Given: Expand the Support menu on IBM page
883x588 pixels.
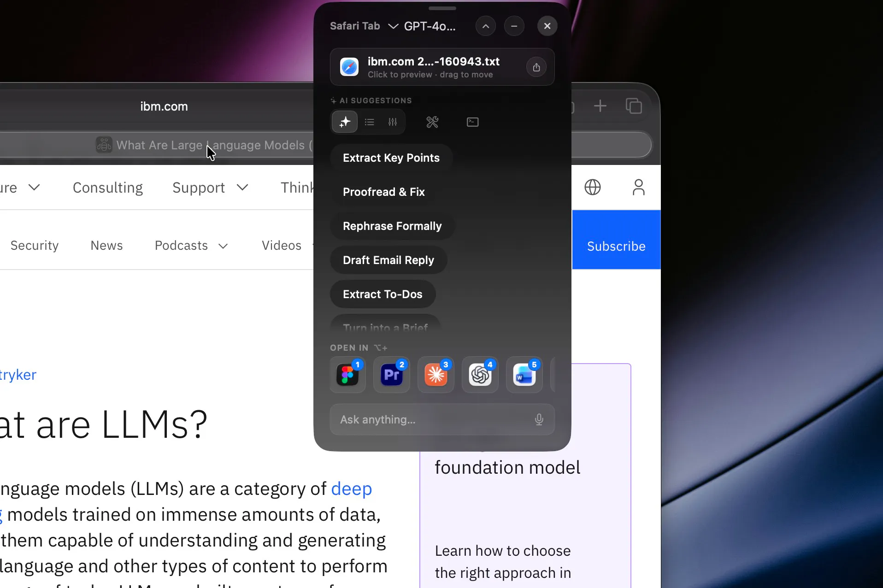Looking at the screenshot, I should point(211,188).
